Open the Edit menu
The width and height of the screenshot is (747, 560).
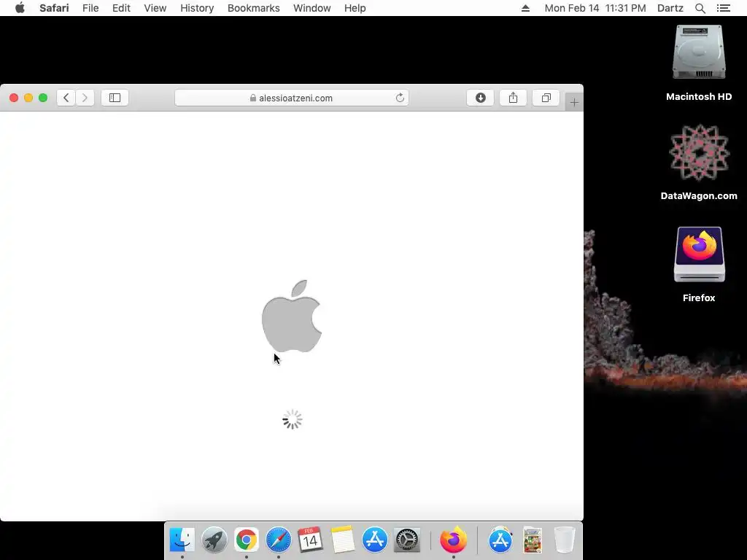(x=121, y=8)
